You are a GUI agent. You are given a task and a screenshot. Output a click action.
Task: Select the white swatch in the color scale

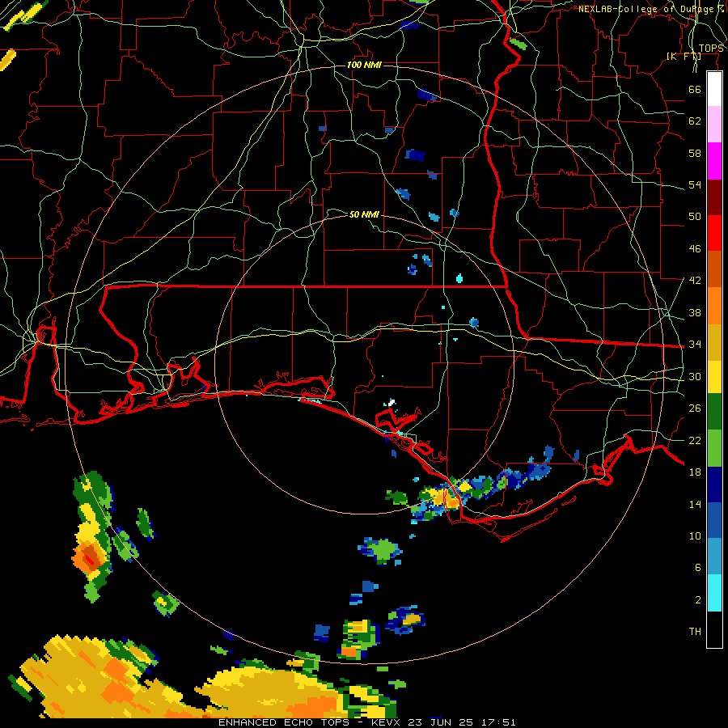click(x=714, y=89)
